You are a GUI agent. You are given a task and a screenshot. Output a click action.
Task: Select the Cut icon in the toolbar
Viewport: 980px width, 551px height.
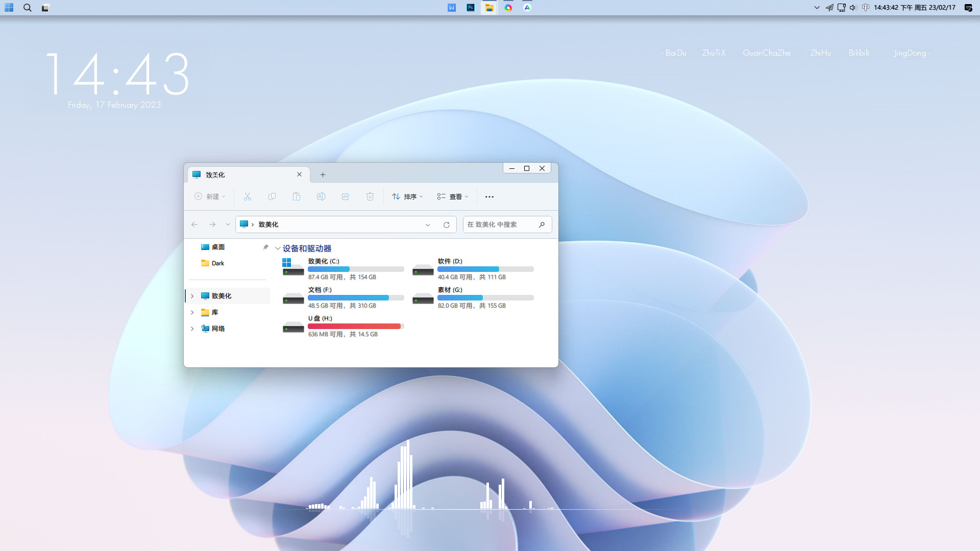248,196
